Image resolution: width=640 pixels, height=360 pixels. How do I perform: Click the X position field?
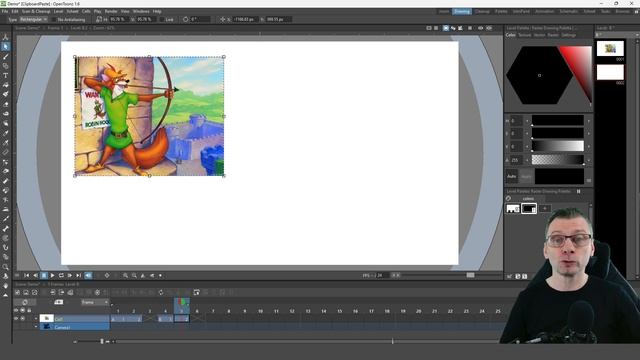[246, 19]
